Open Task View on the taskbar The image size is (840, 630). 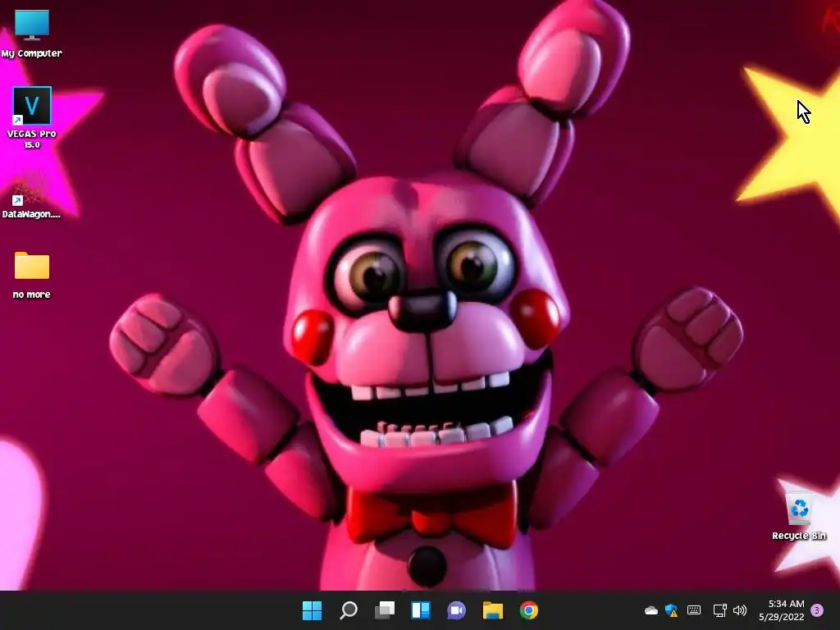[385, 610]
